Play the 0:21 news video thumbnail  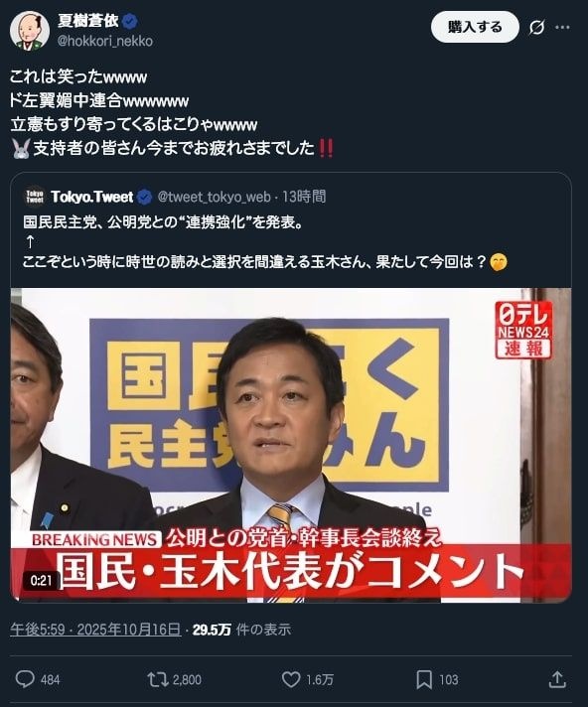[291, 445]
